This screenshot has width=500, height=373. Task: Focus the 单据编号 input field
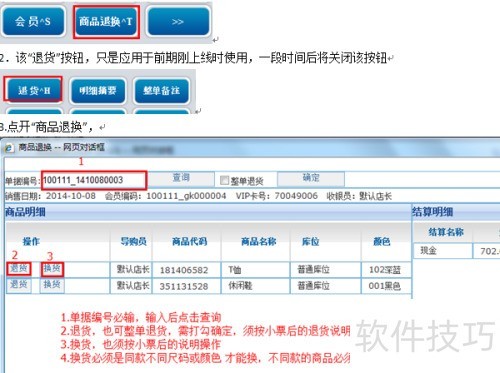[94, 180]
